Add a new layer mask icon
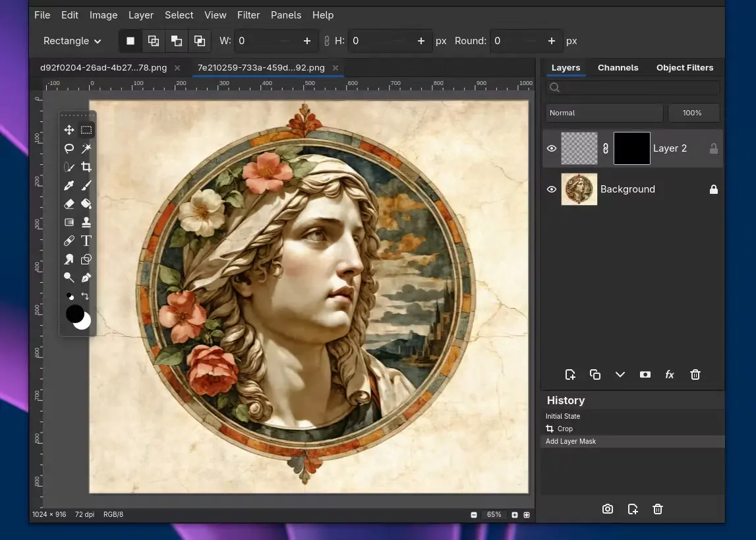756x540 pixels. [645, 375]
